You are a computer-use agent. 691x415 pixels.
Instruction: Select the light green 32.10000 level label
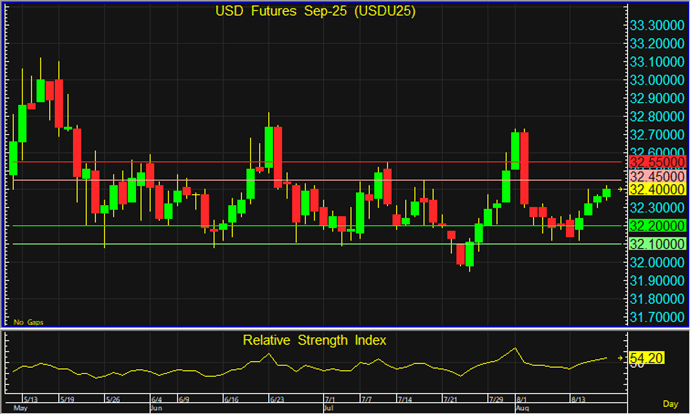pyautogui.click(x=656, y=244)
